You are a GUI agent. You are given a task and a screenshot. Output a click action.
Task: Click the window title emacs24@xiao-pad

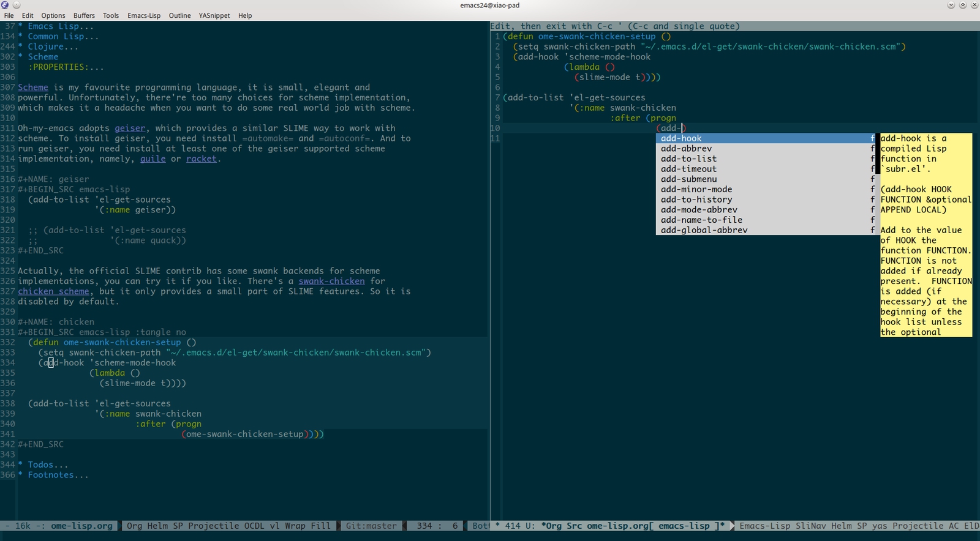pos(490,5)
